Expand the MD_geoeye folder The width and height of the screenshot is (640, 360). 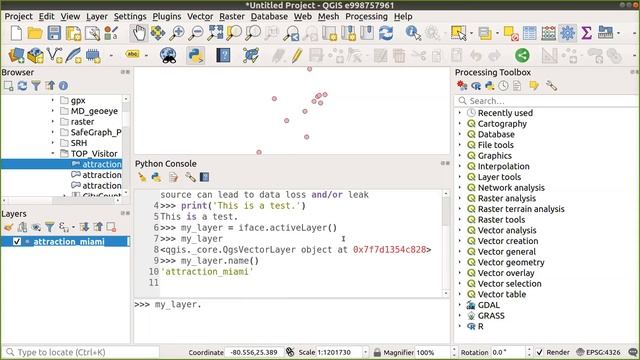point(53,111)
